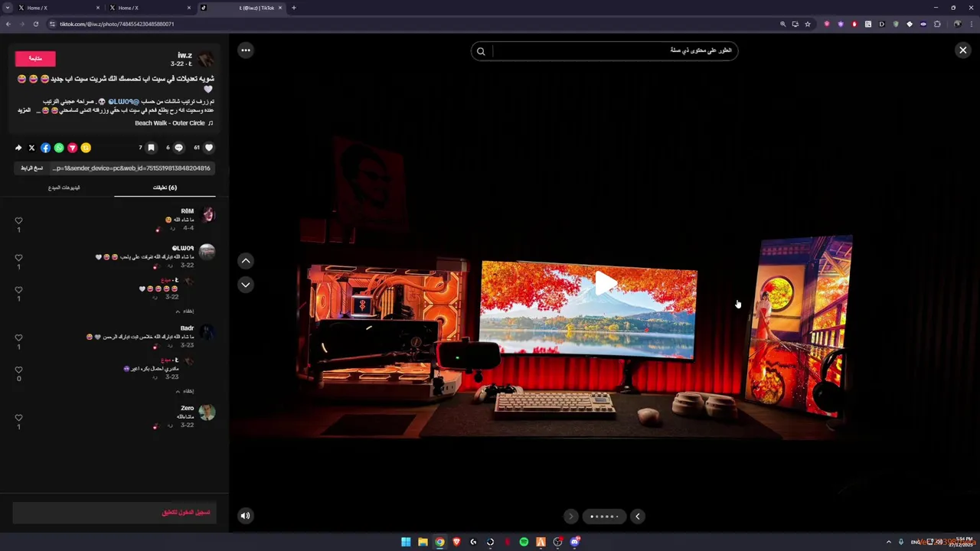Viewport: 980px width, 551px height.
Task: Show hidden system tray icons chevron
Action: click(x=889, y=542)
